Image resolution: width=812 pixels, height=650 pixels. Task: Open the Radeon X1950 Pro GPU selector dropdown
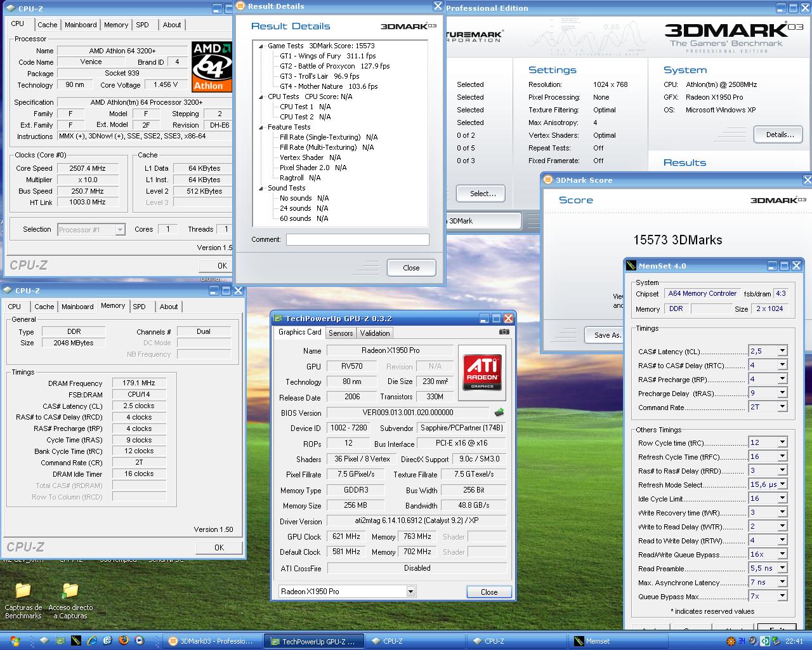[410, 592]
